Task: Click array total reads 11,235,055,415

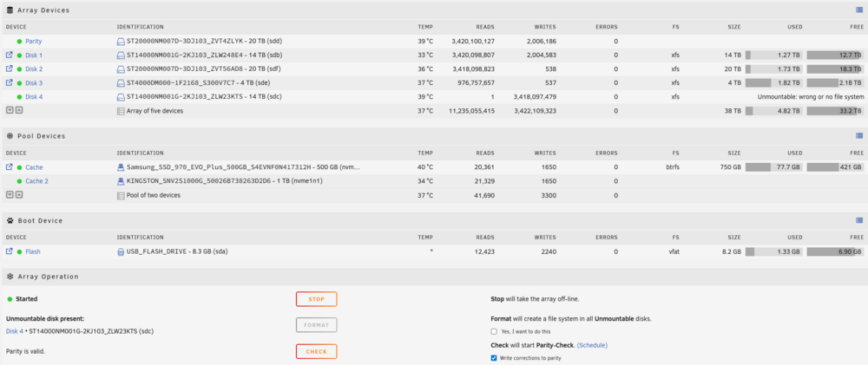Action: pos(471,111)
